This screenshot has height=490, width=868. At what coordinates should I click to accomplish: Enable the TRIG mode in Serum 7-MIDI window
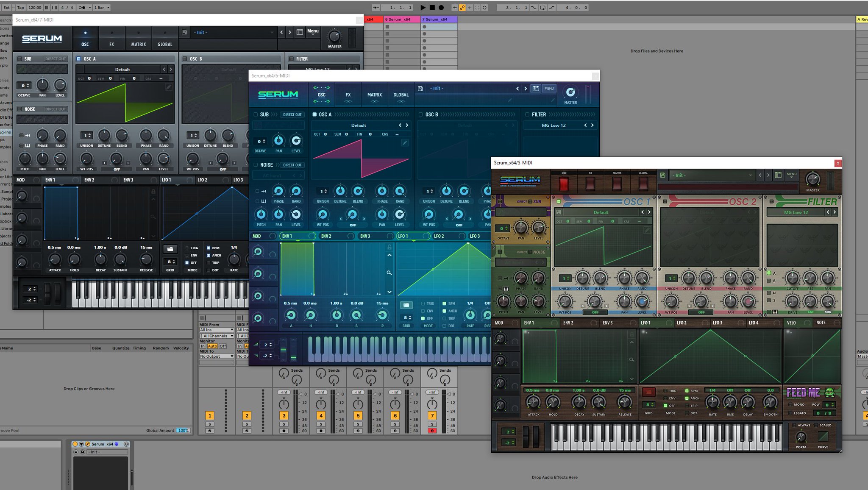pos(187,248)
